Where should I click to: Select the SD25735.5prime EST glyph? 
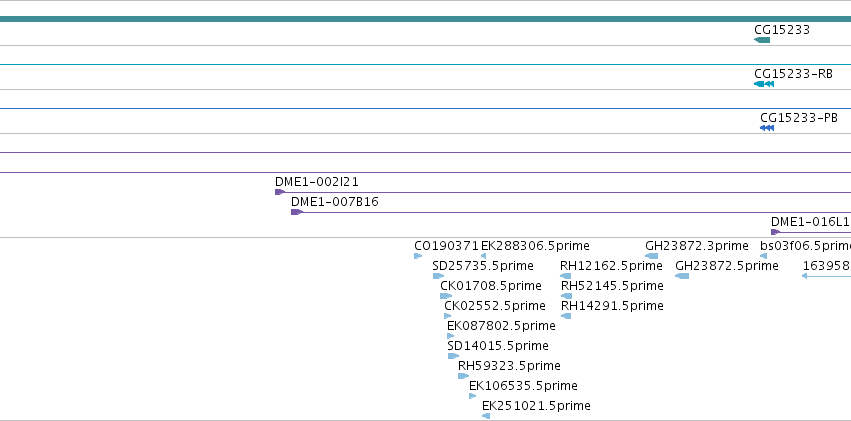click(438, 276)
